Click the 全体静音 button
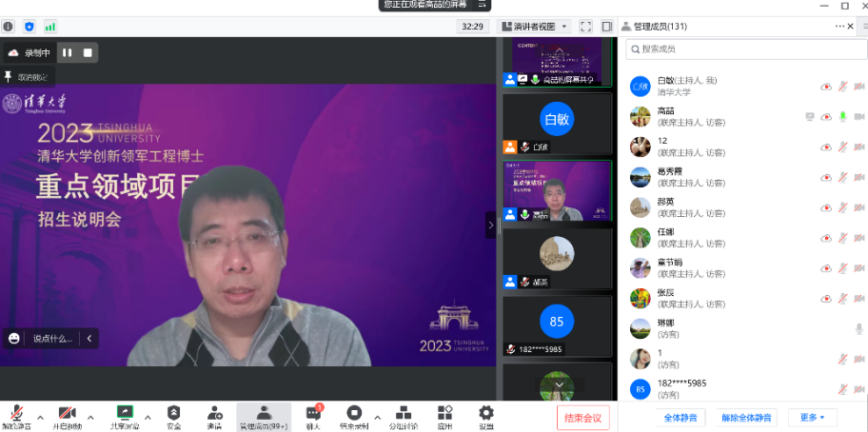This screenshot has height=432, width=868. click(x=681, y=418)
